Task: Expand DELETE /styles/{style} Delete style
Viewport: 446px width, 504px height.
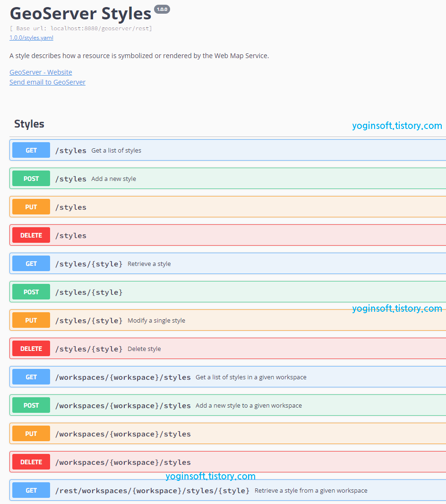Action: point(228,349)
